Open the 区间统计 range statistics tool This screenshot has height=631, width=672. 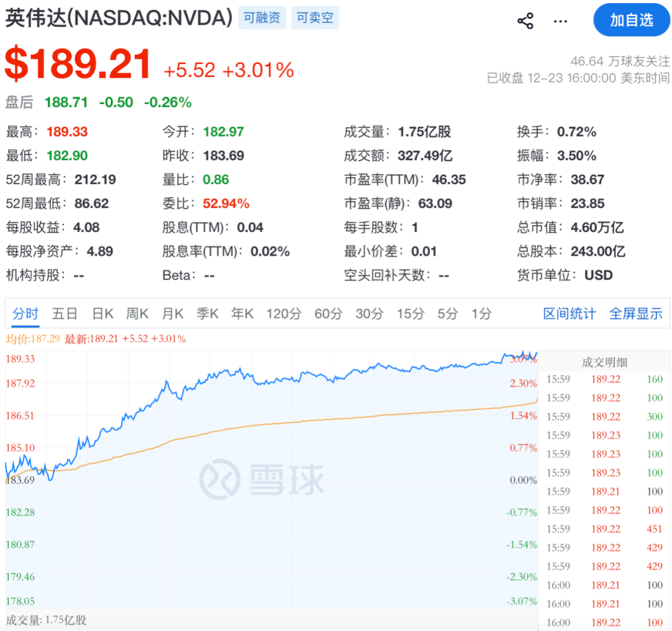tap(569, 314)
